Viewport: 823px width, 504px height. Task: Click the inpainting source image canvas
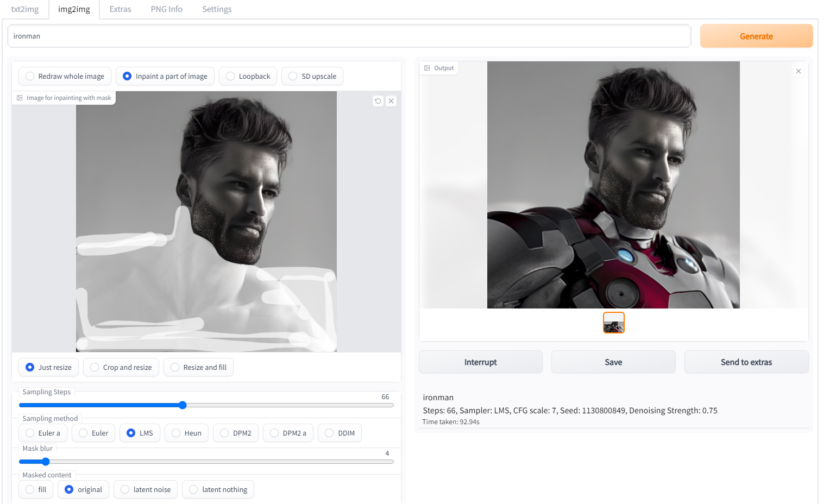tap(206, 222)
